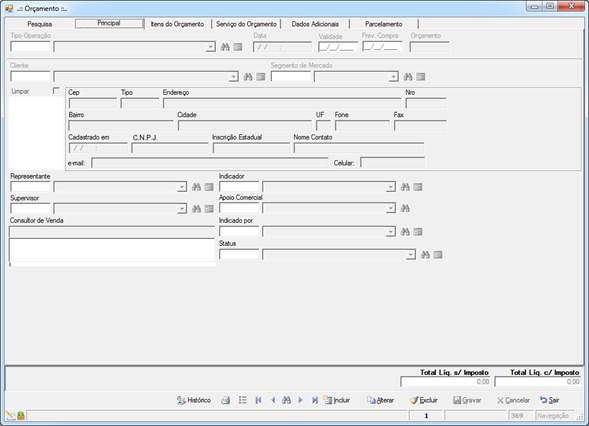Click binoculars icon for Supervisor
Viewport: 589px width, 426px height.
196,208
